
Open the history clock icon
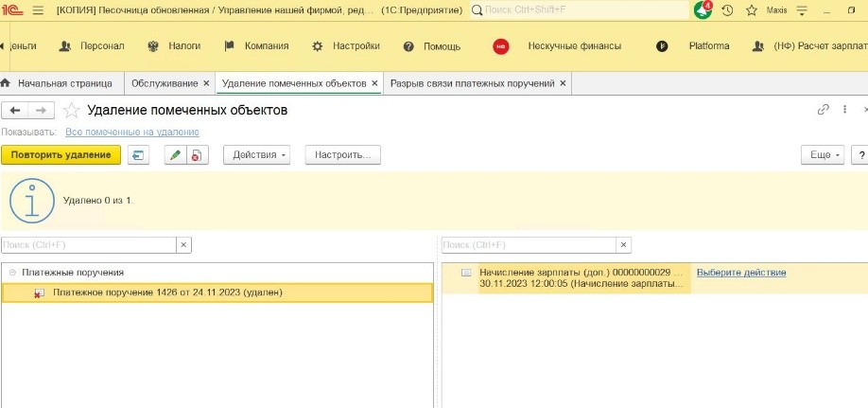point(727,10)
